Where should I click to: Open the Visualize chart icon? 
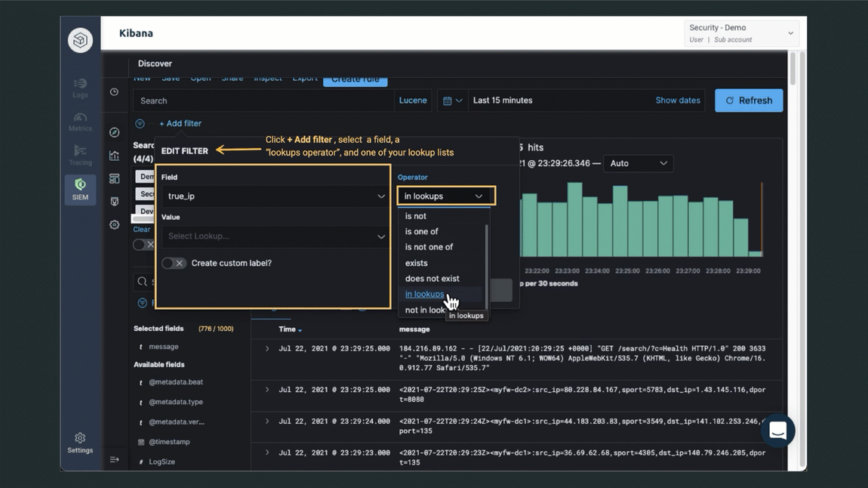[114, 156]
